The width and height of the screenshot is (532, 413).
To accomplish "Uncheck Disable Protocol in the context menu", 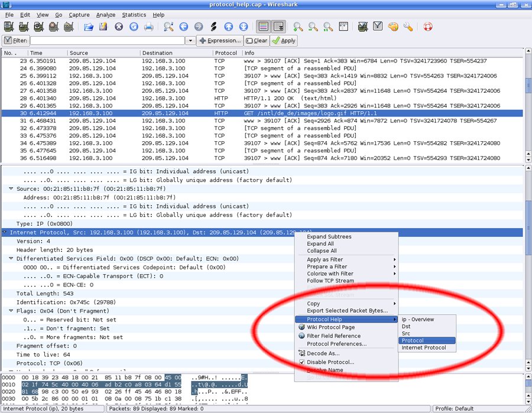I will click(302, 362).
